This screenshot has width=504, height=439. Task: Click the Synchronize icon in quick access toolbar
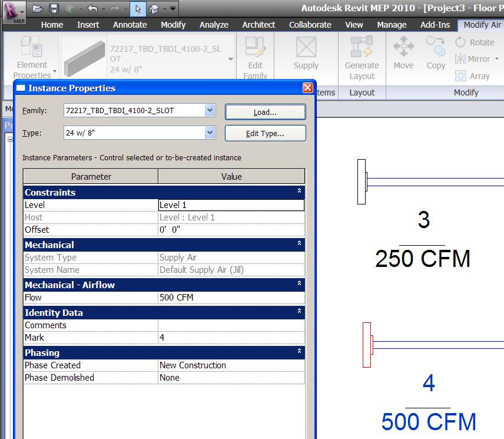pos(70,9)
